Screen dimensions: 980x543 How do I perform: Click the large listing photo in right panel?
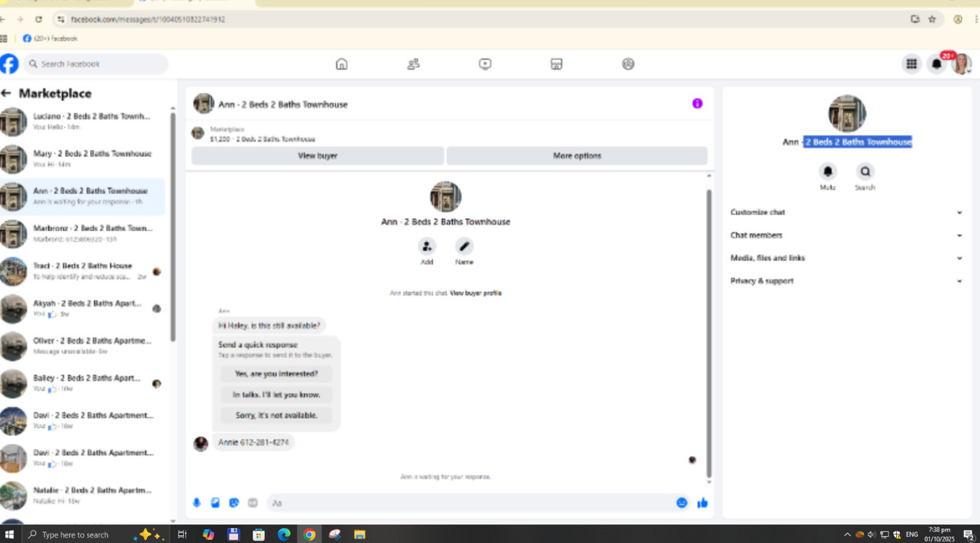(847, 114)
